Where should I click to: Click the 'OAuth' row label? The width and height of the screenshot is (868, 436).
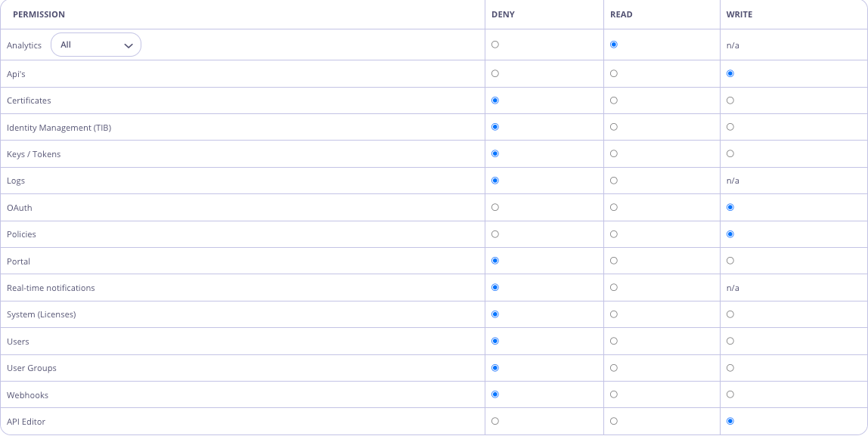tap(20, 208)
